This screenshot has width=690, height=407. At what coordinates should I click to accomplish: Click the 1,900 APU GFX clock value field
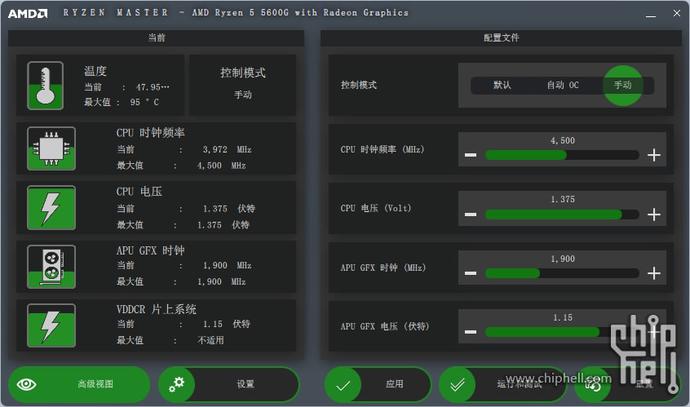(x=562, y=259)
